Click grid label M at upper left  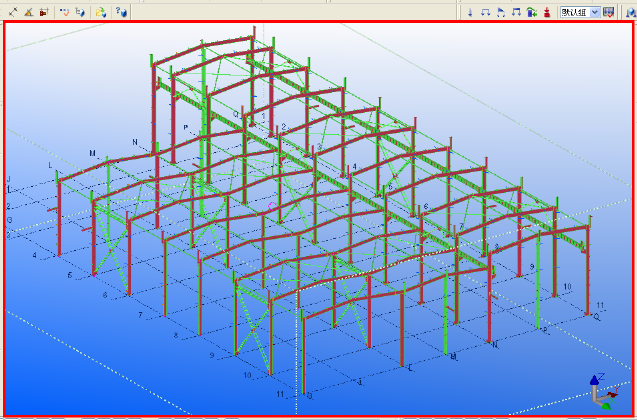[x=92, y=153]
